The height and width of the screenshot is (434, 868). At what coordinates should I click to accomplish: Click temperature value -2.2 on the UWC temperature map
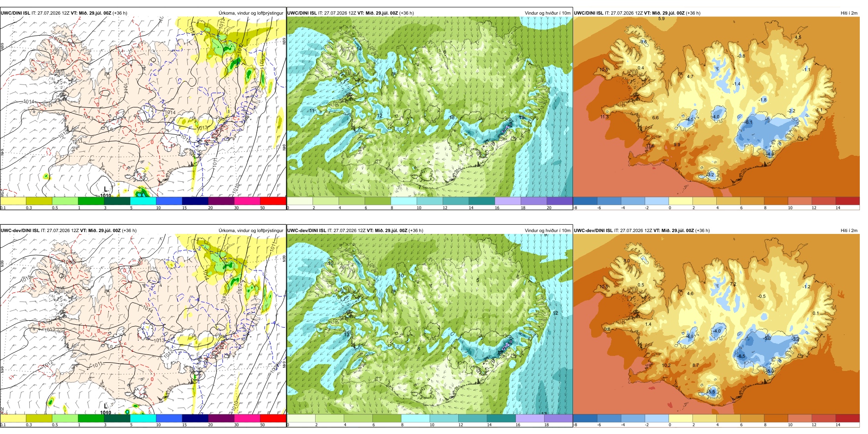pyautogui.click(x=791, y=111)
